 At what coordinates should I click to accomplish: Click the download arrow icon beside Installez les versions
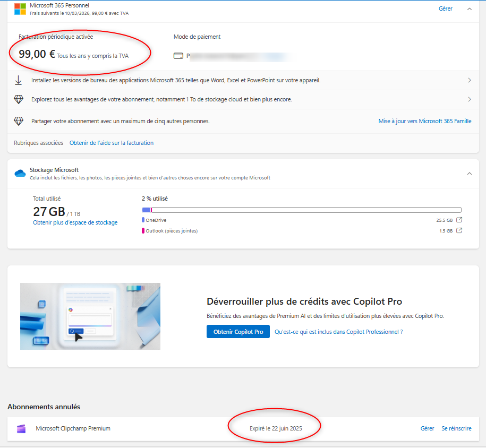(18, 80)
